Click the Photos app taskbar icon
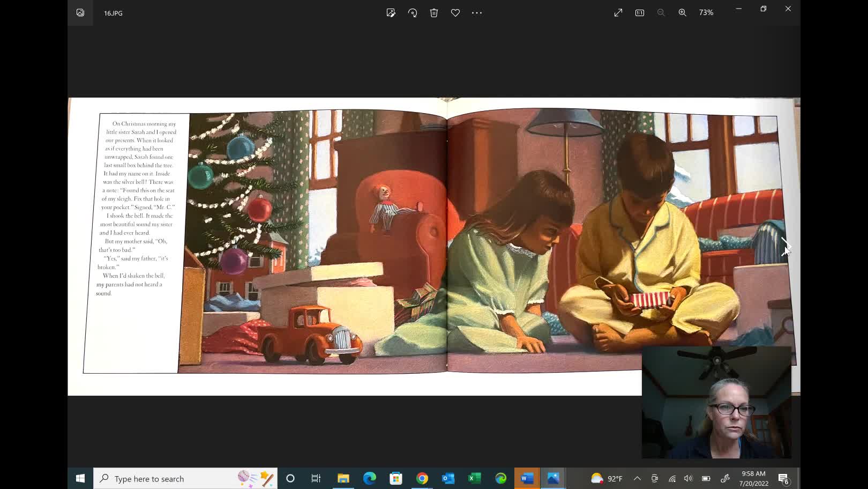This screenshot has height=489, width=868. click(x=553, y=478)
